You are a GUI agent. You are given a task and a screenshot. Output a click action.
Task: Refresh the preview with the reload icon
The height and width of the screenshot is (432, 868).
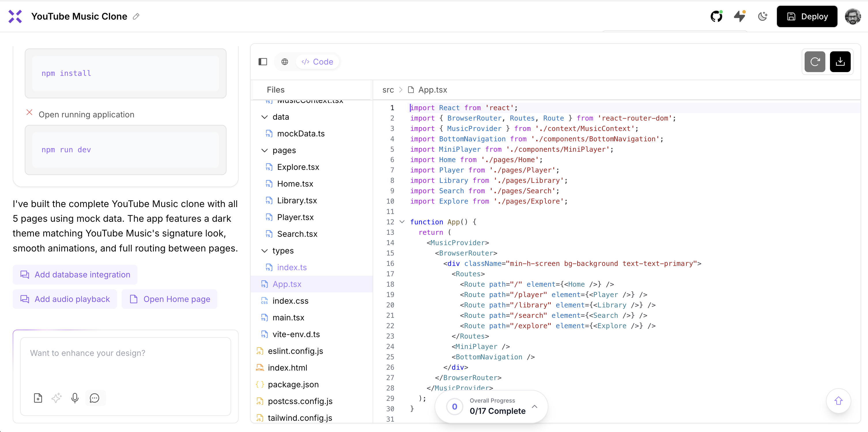(x=815, y=62)
